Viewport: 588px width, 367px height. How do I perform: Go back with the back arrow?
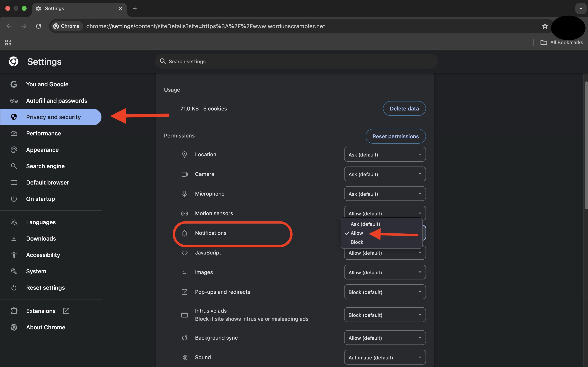point(9,26)
